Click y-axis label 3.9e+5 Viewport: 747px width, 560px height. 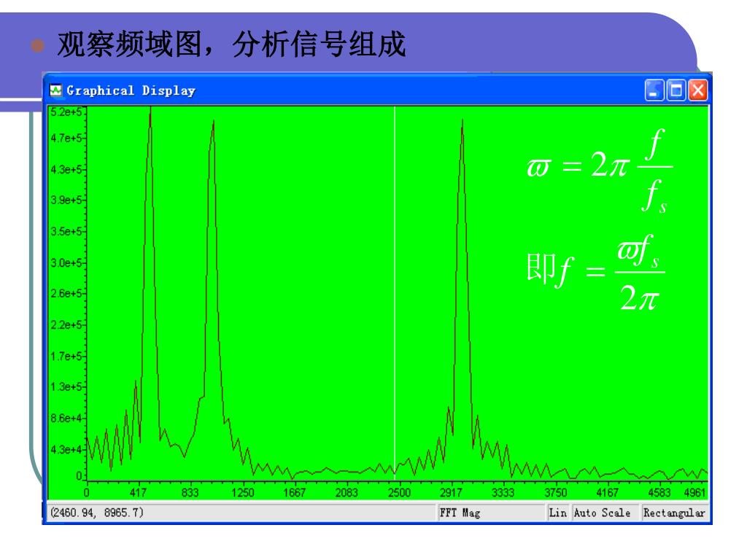click(x=66, y=200)
